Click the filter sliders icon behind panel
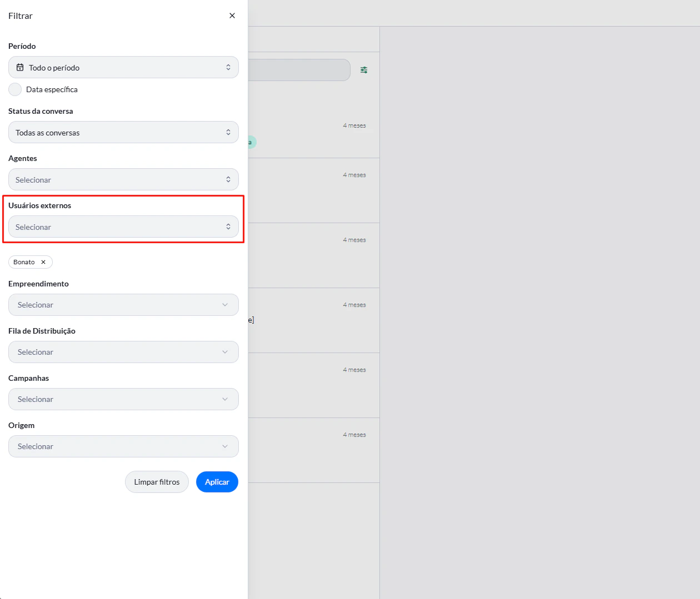 (x=364, y=70)
